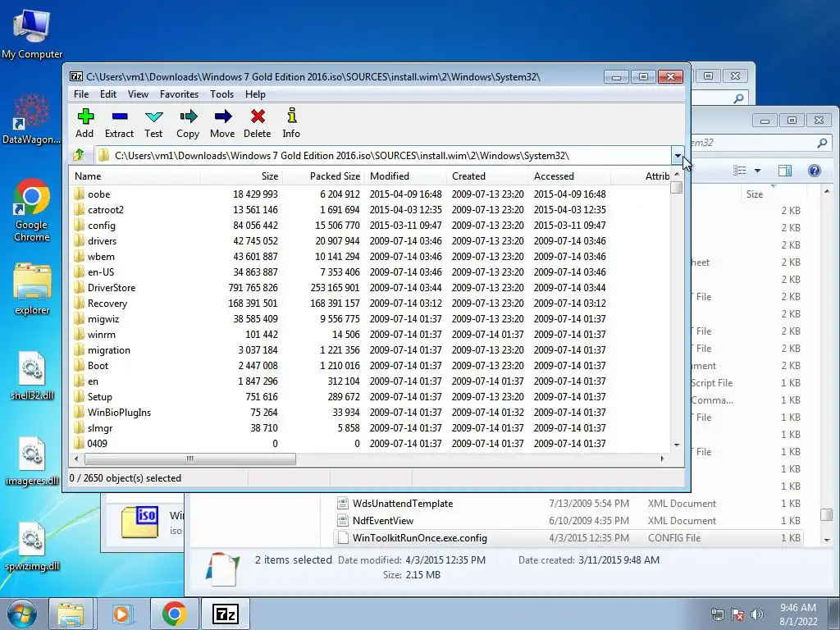This screenshot has height=630, width=840.
Task: Select Google Chrome desktop shortcut
Action: 32,210
